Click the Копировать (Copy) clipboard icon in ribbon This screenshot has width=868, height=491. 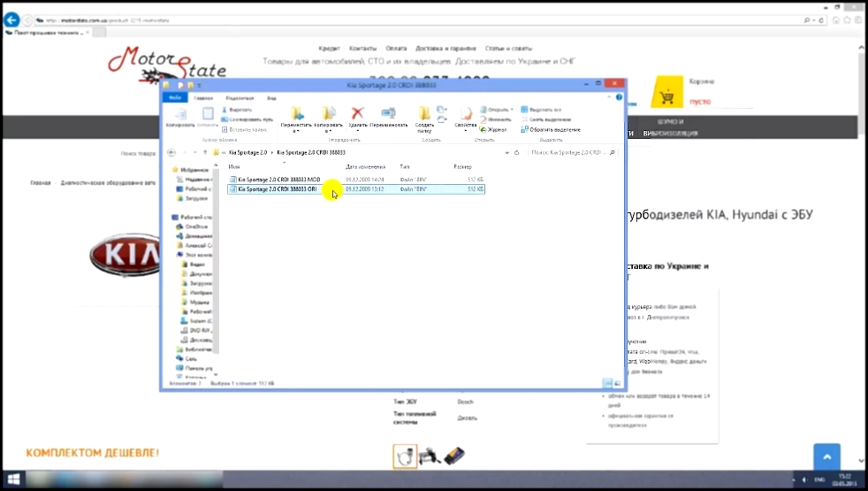[180, 118]
